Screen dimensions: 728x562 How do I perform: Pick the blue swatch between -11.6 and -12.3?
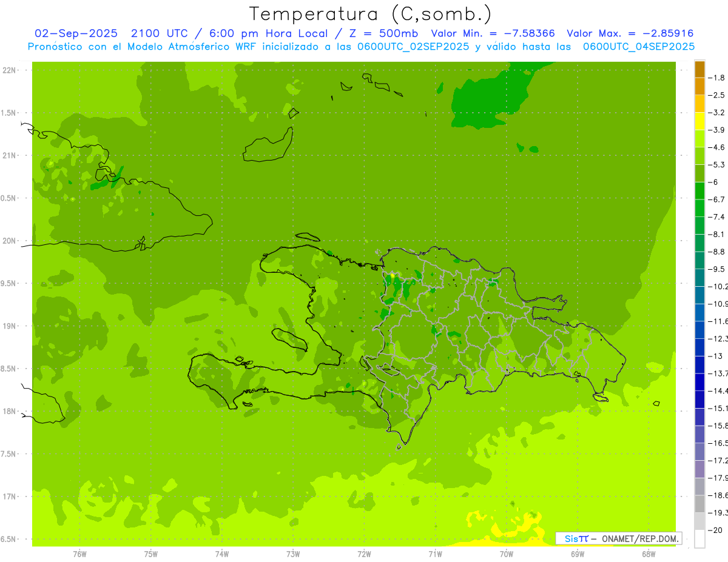pos(699,330)
